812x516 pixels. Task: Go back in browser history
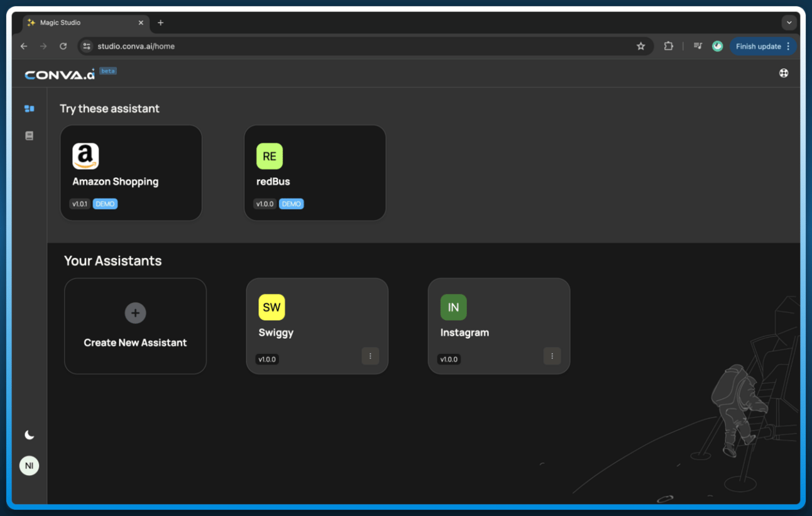(24, 47)
